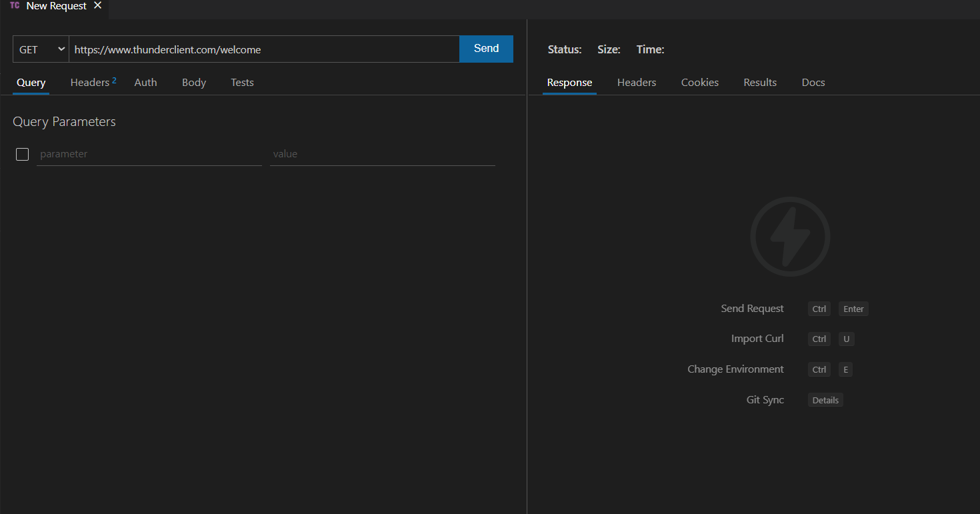Click the Send Request label

(x=752, y=309)
